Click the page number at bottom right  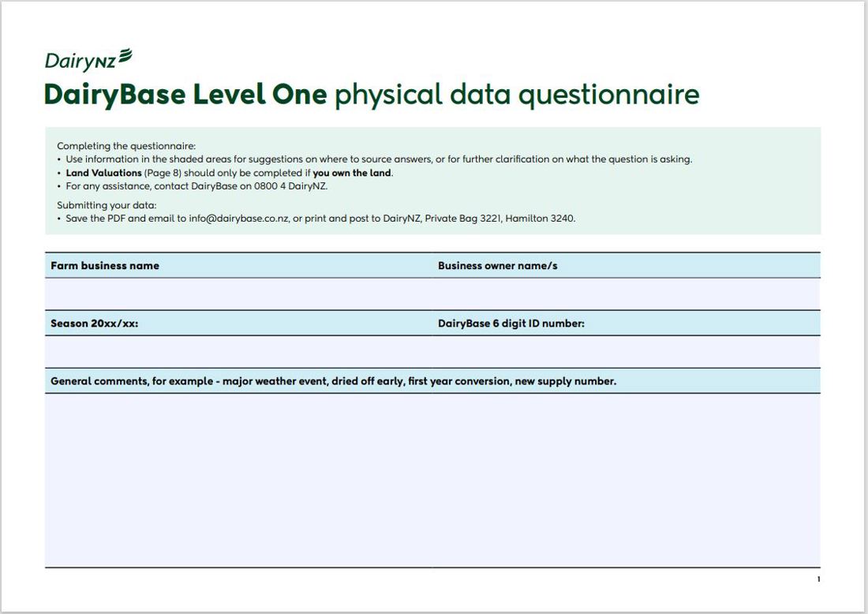818,579
